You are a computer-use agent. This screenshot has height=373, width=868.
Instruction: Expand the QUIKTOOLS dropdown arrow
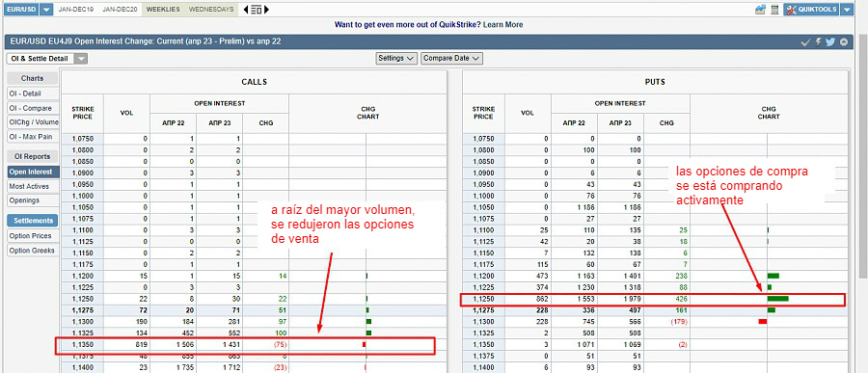(x=847, y=10)
